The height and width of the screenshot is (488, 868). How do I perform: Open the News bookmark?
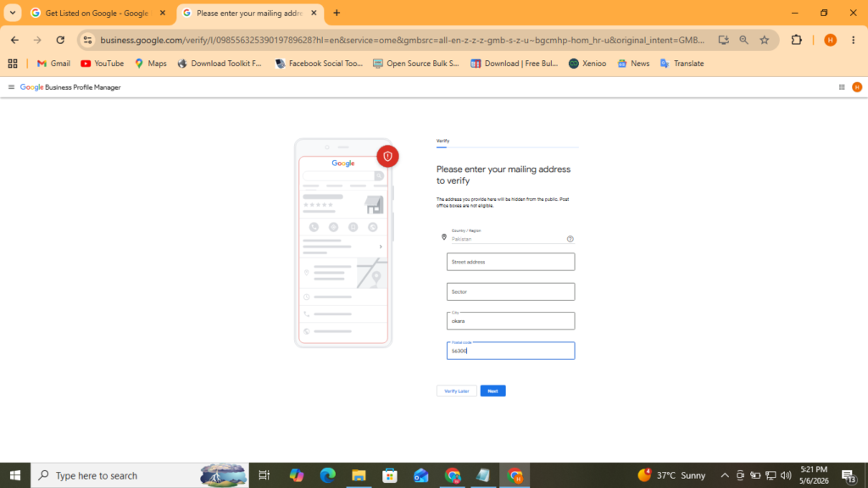point(633,64)
